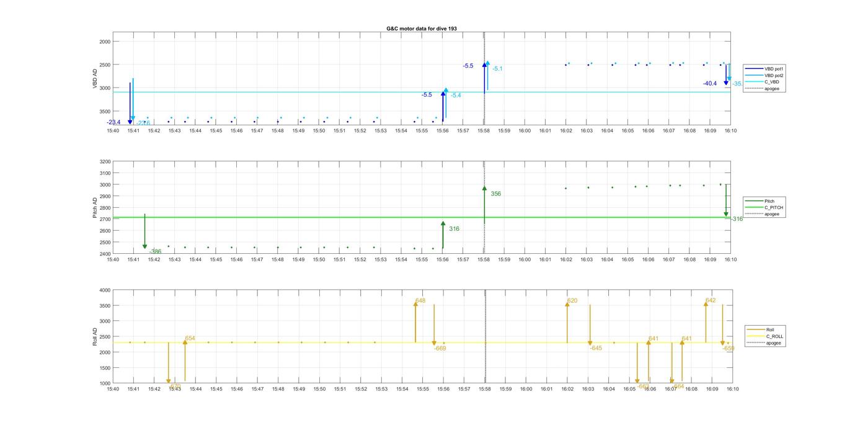Screen dimensions: 868x430
Task: Click the dark blue down arrow labeled -40.4
Action: 726,74
